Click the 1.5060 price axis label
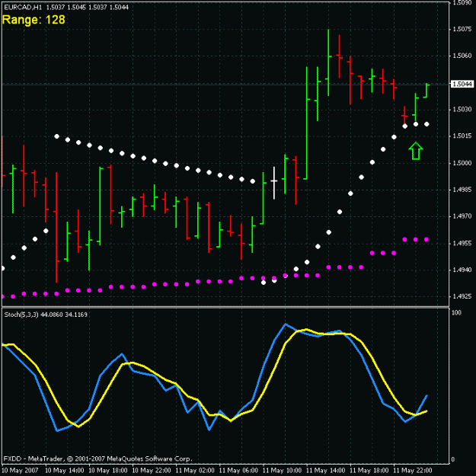Screen dimensions: 476x476 point(462,56)
